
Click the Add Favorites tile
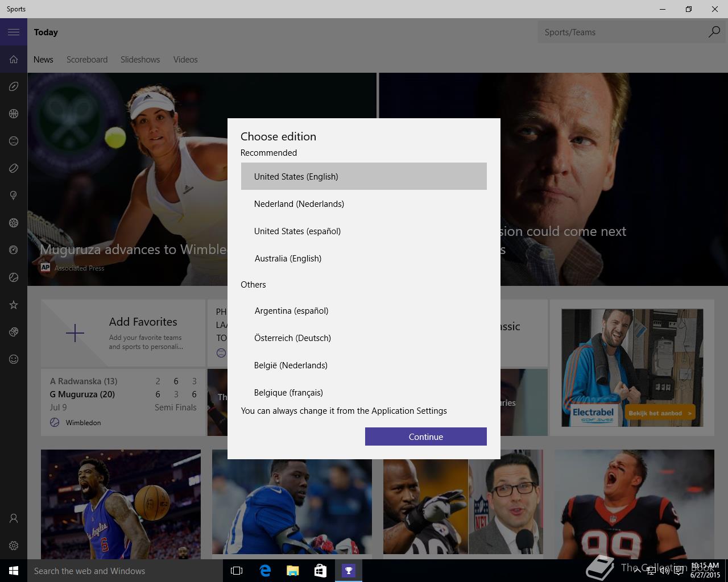(x=123, y=333)
